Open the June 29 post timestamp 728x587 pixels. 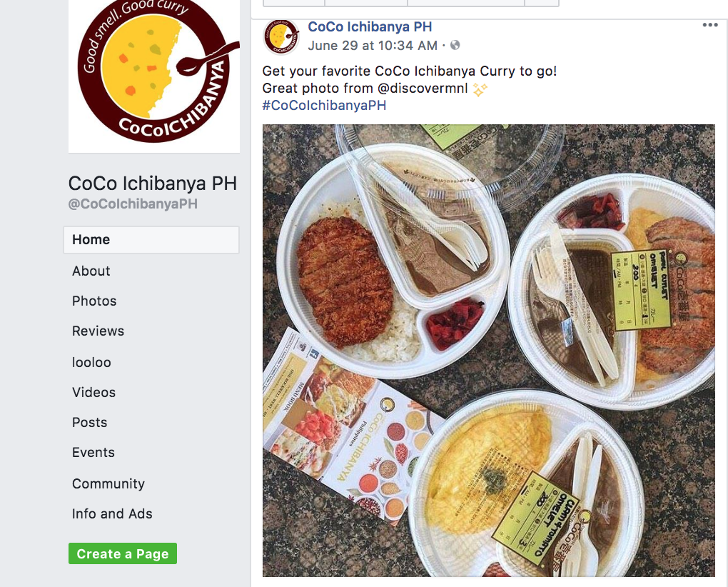click(373, 46)
